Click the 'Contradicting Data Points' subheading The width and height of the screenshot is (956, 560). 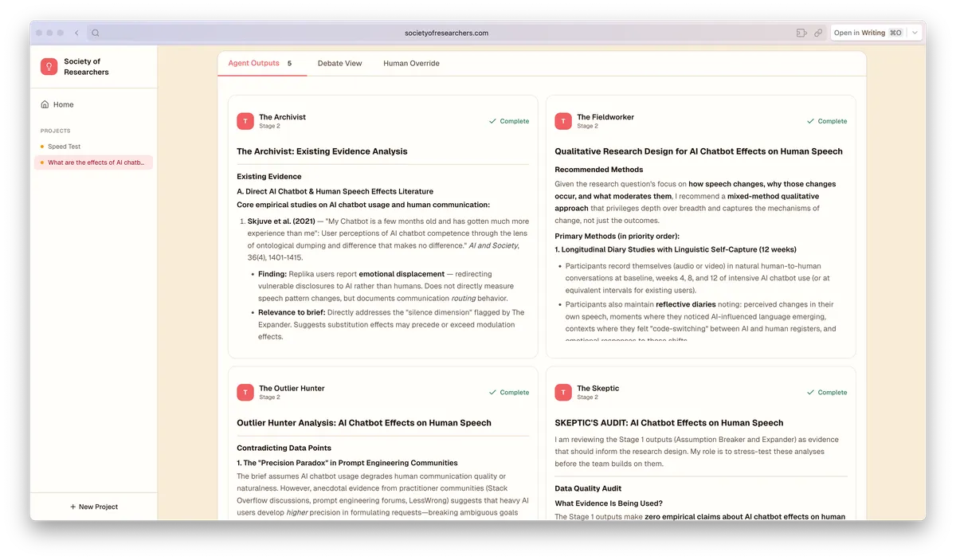284,448
